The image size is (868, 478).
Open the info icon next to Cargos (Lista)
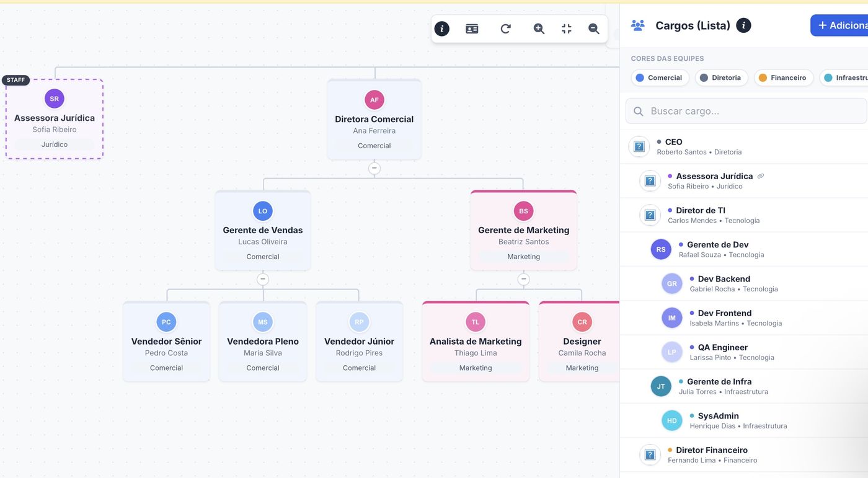pyautogui.click(x=743, y=25)
